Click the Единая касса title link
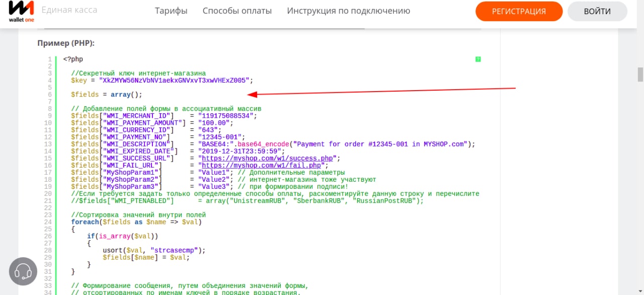The height and width of the screenshot is (295, 644). [69, 10]
